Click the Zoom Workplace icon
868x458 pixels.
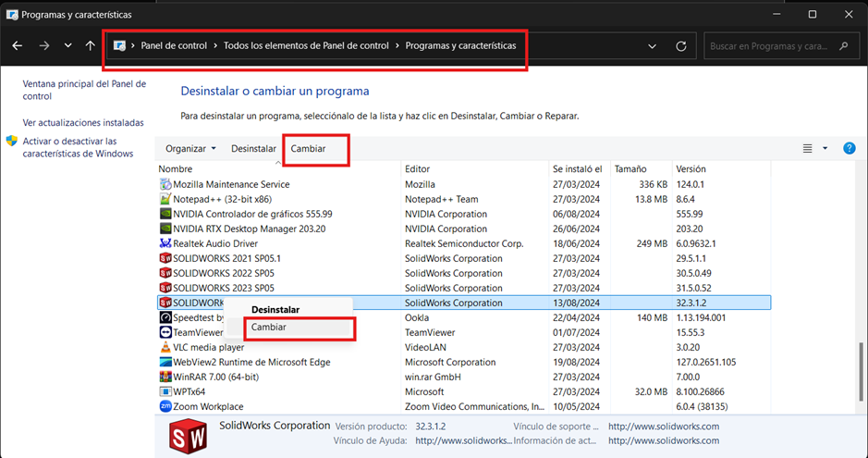(165, 406)
